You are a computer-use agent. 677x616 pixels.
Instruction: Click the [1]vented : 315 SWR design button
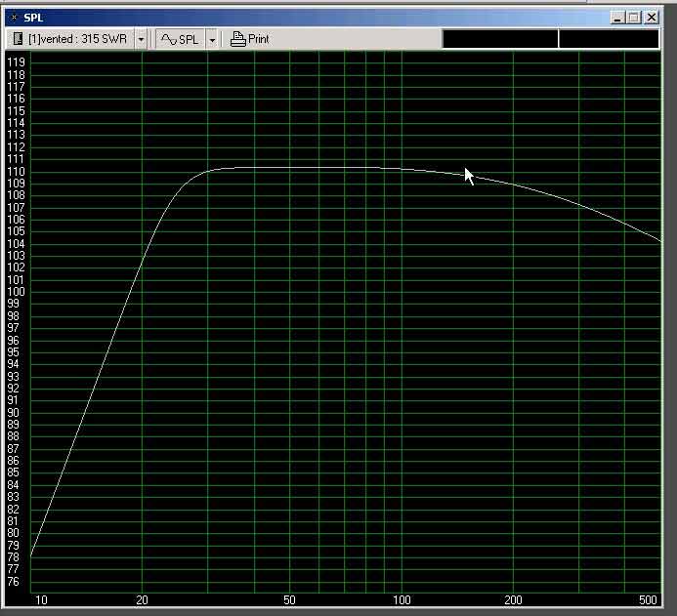coord(70,39)
